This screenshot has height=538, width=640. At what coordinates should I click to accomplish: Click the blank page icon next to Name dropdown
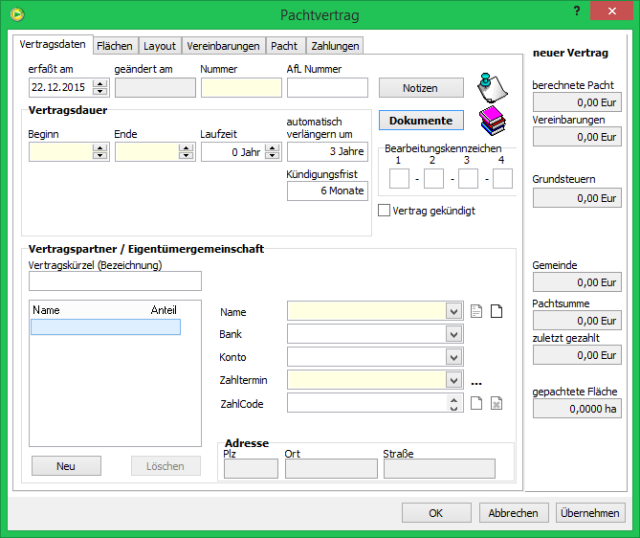(496, 311)
